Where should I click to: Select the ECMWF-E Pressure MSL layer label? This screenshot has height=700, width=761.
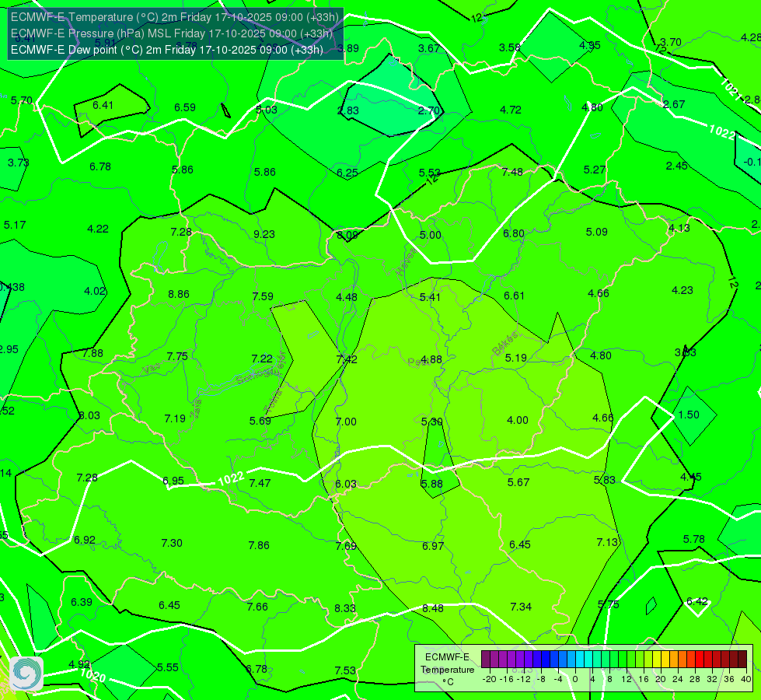172,33
